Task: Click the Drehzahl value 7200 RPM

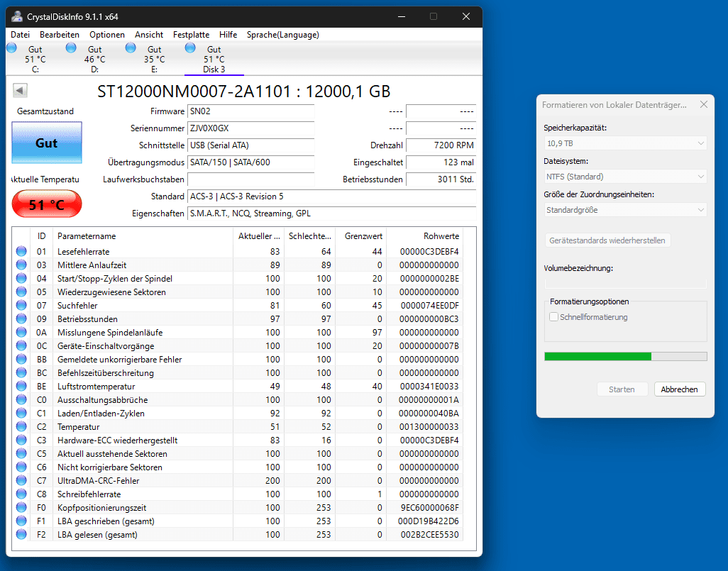Action: (x=441, y=145)
